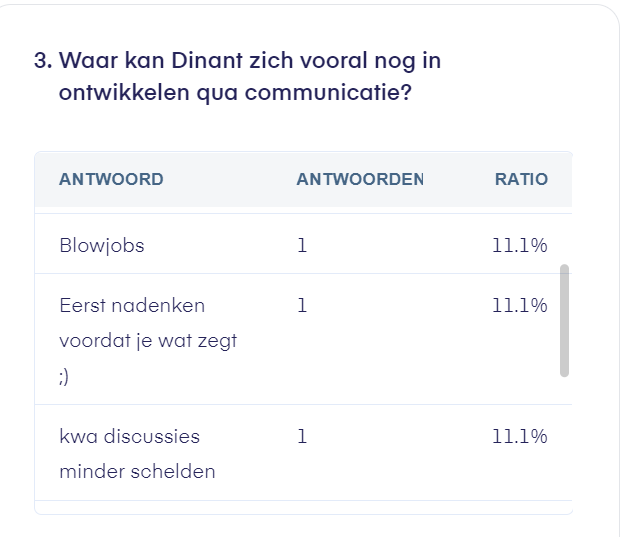Click the scrollbar track below the thumb
Viewport: 631px width, 537px height.
click(x=565, y=440)
